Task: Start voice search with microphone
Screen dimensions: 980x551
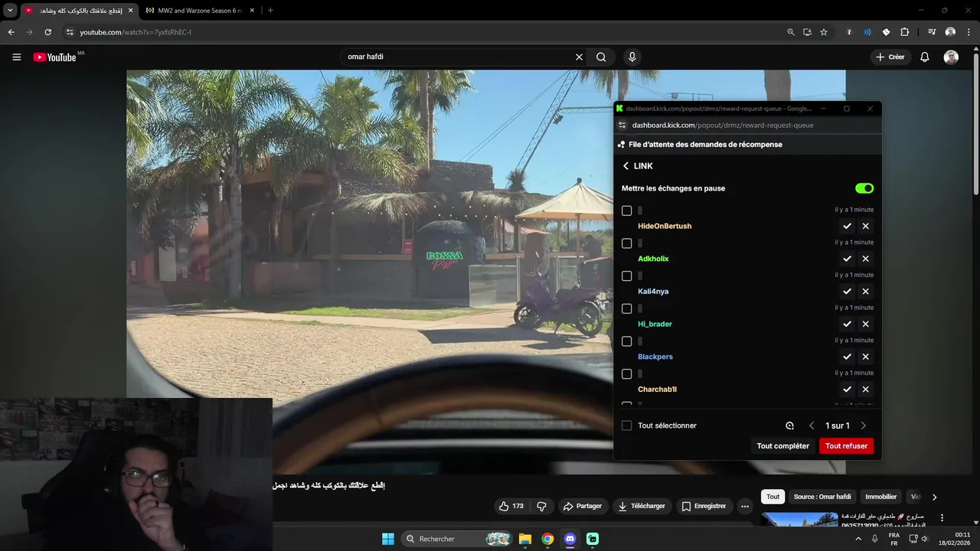Action: coord(632,57)
